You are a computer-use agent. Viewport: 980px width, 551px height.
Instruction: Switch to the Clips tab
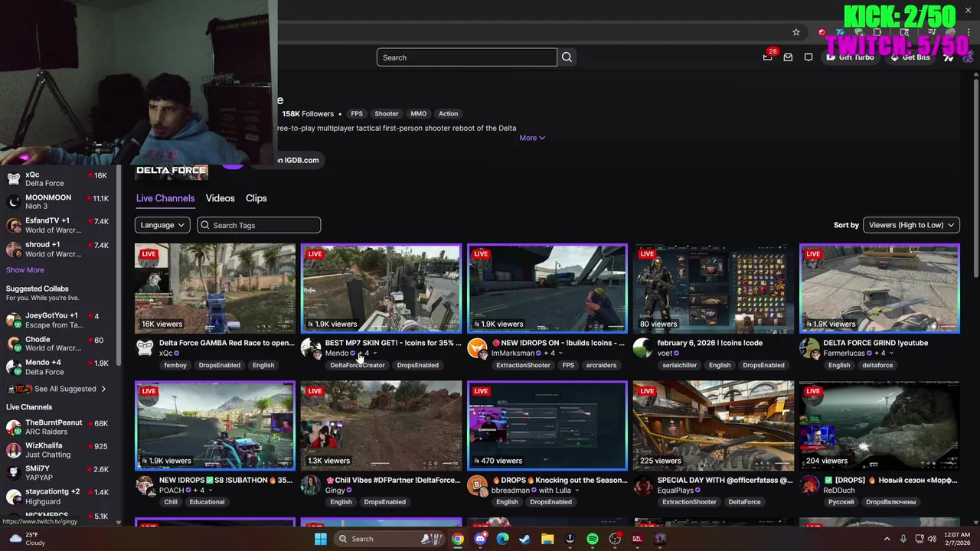pos(256,198)
